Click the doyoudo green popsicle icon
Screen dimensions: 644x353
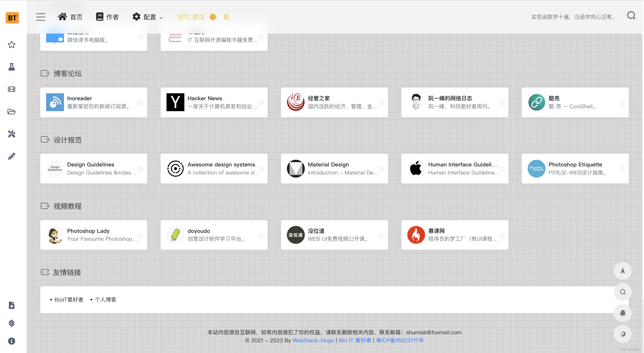(x=175, y=235)
